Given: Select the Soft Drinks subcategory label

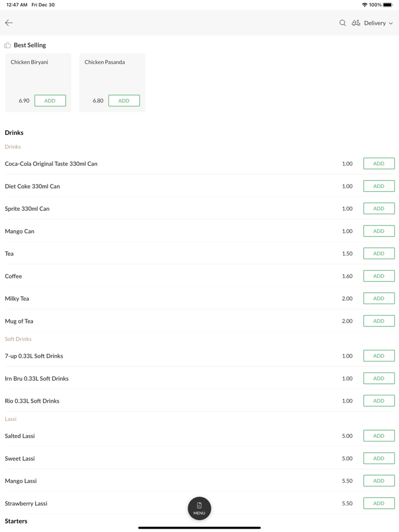Looking at the screenshot, I should coord(18,339).
